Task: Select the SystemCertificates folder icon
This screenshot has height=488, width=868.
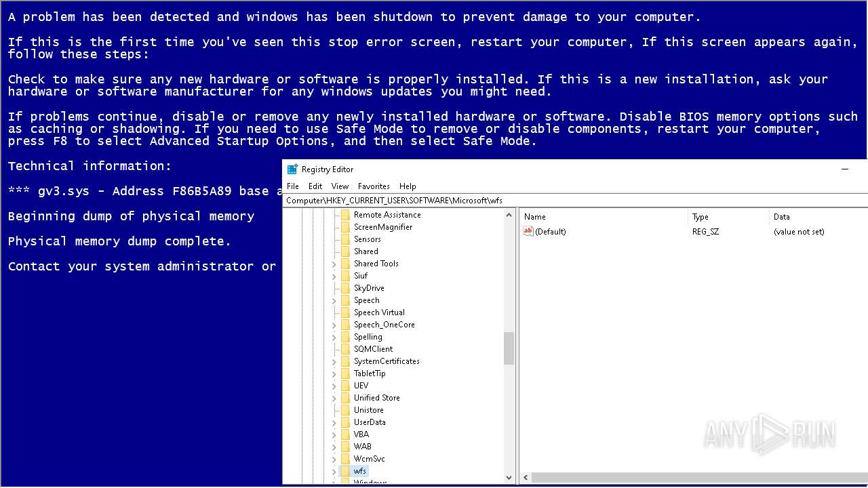Action: (345, 361)
